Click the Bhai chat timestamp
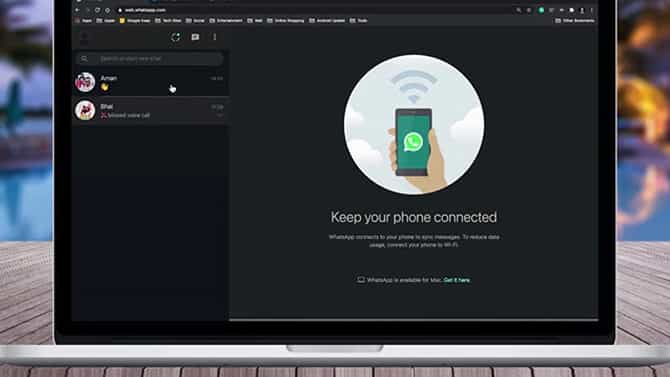Viewport: 670px width, 377px height. 217,107
